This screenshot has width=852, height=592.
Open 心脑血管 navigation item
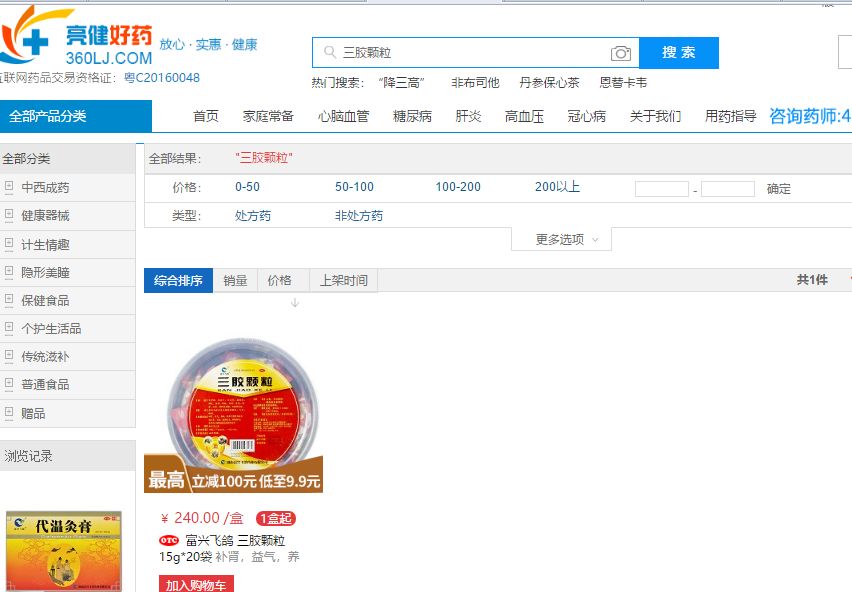pyautogui.click(x=343, y=116)
